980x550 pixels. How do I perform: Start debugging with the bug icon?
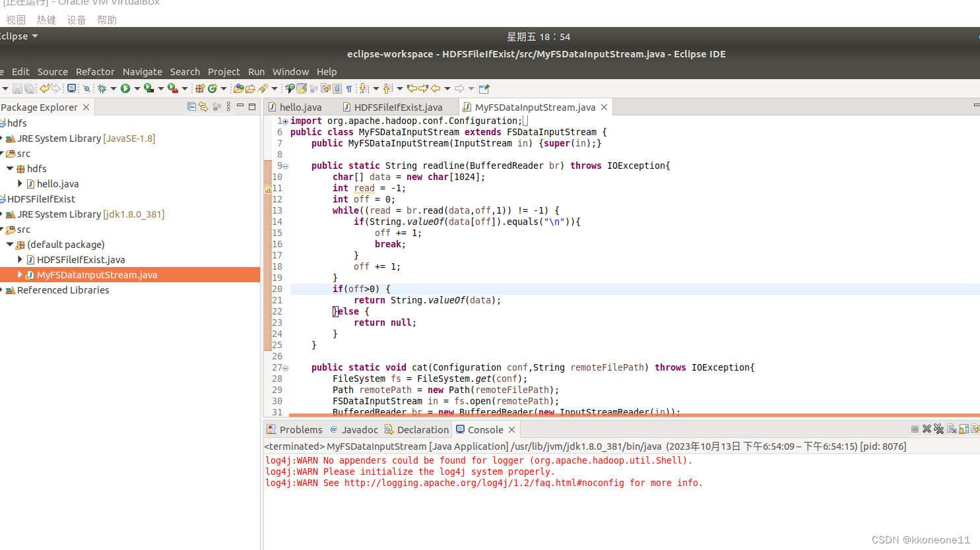[x=102, y=88]
